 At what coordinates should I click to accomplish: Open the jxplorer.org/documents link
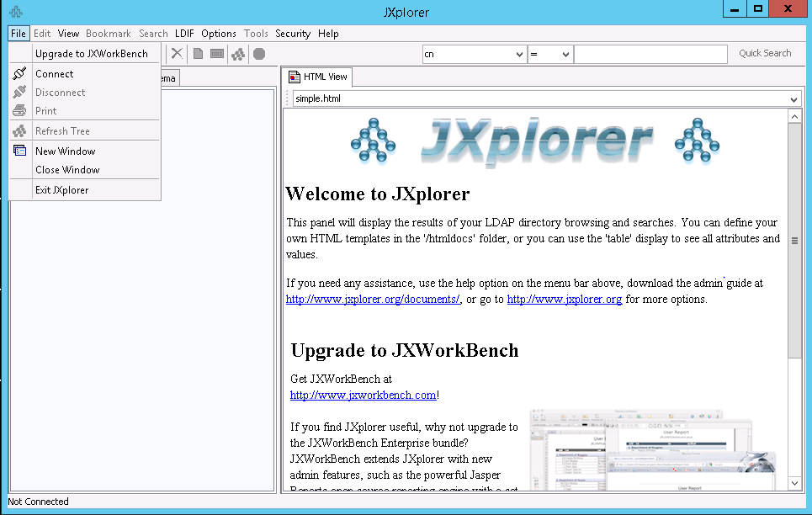tap(373, 299)
